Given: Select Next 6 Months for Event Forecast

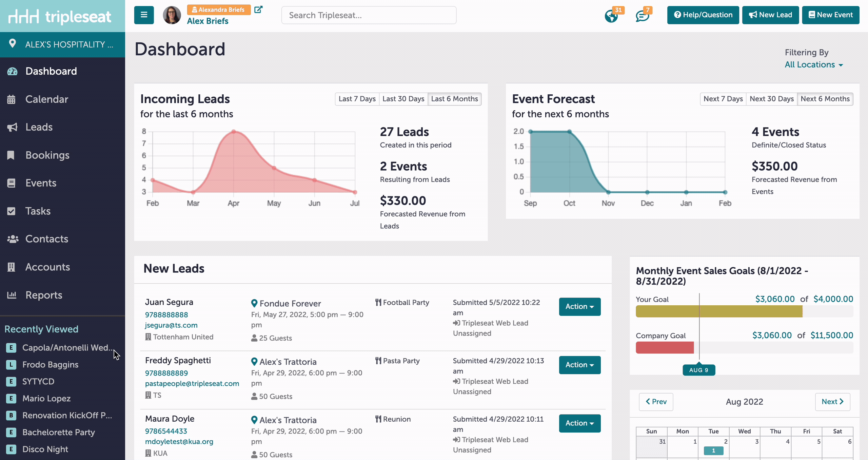Looking at the screenshot, I should click(825, 99).
